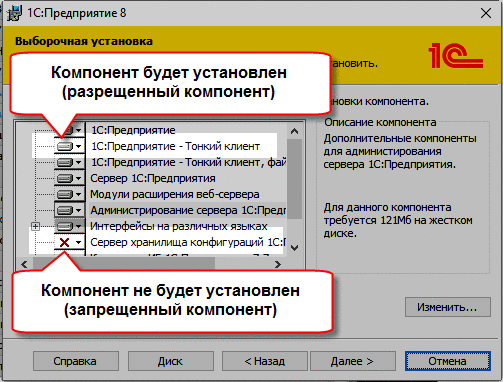Expand the Интерфейсы на различных языках tree node
This screenshot has height=382, width=503.
[35, 226]
